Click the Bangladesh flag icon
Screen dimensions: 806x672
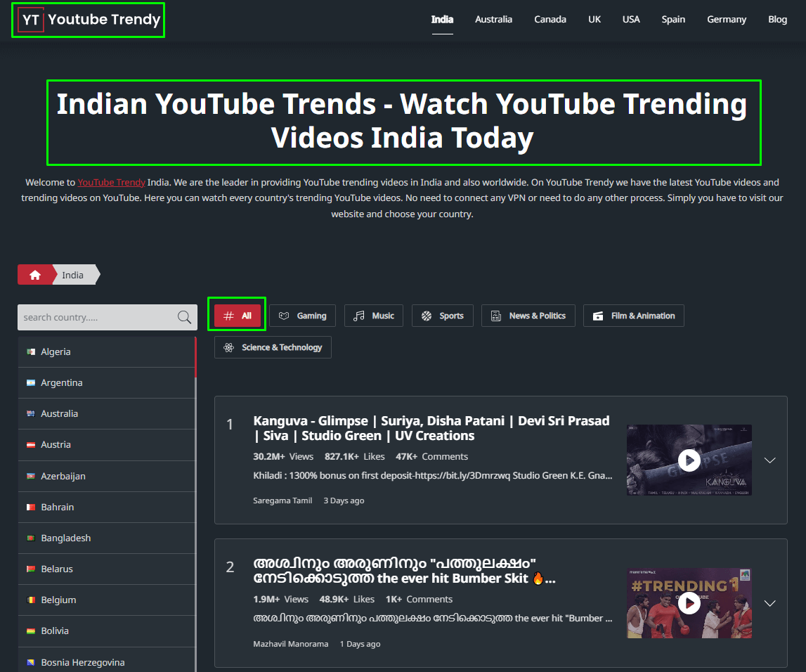click(x=31, y=538)
